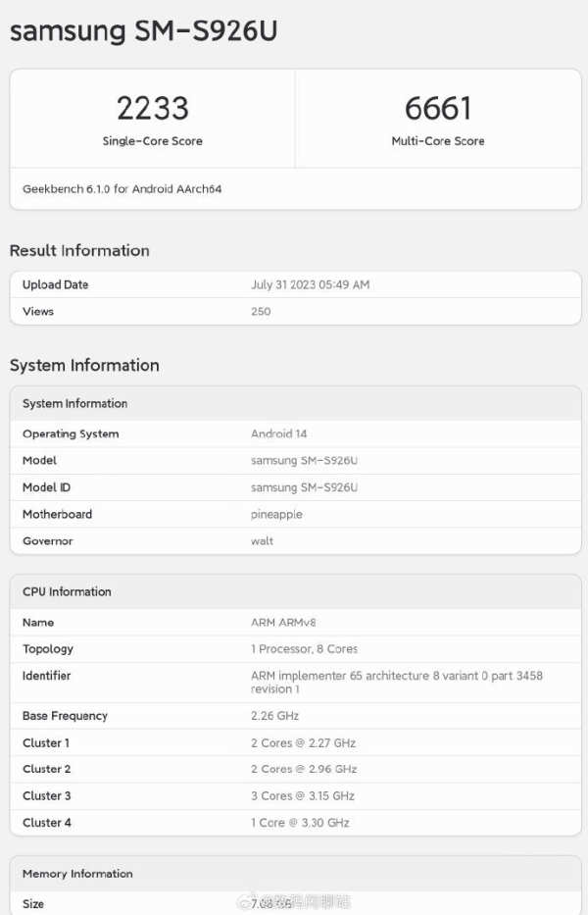Select the views count 250
The width and height of the screenshot is (588, 915).
coord(261,312)
